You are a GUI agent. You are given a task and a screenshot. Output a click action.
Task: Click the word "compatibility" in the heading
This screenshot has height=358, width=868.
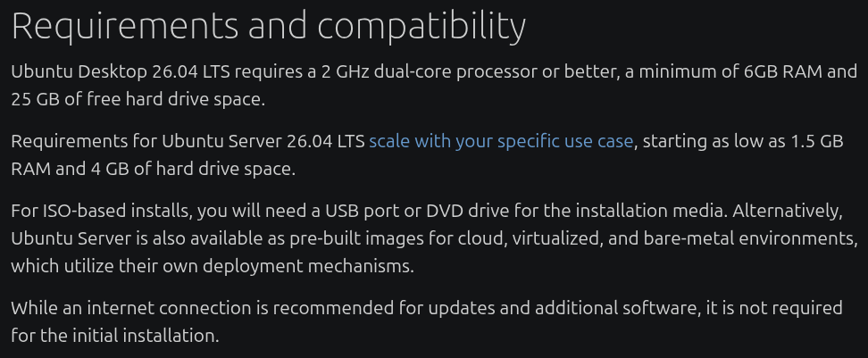pos(421,27)
